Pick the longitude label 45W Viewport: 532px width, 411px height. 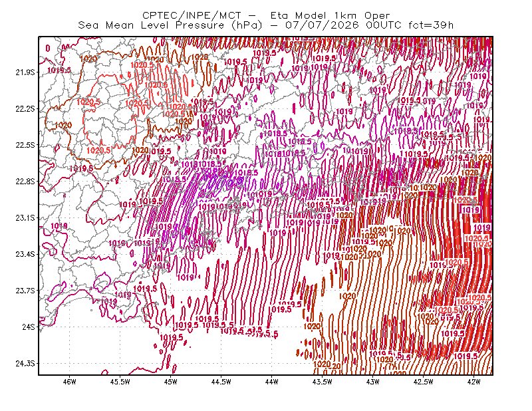click(x=171, y=382)
